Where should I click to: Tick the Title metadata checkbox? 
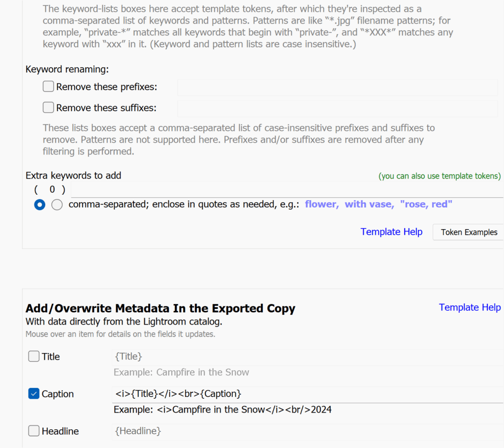point(34,357)
